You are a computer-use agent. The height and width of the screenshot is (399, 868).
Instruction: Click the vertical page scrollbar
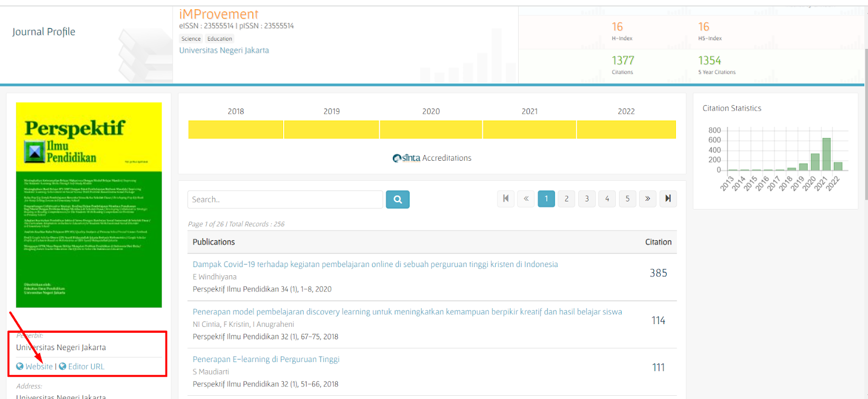pos(866,125)
